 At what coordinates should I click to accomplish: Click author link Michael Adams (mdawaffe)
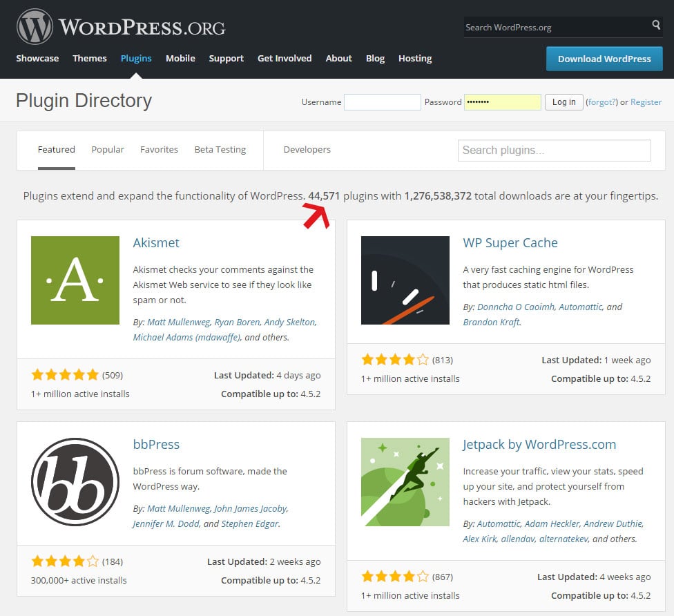[x=186, y=338]
